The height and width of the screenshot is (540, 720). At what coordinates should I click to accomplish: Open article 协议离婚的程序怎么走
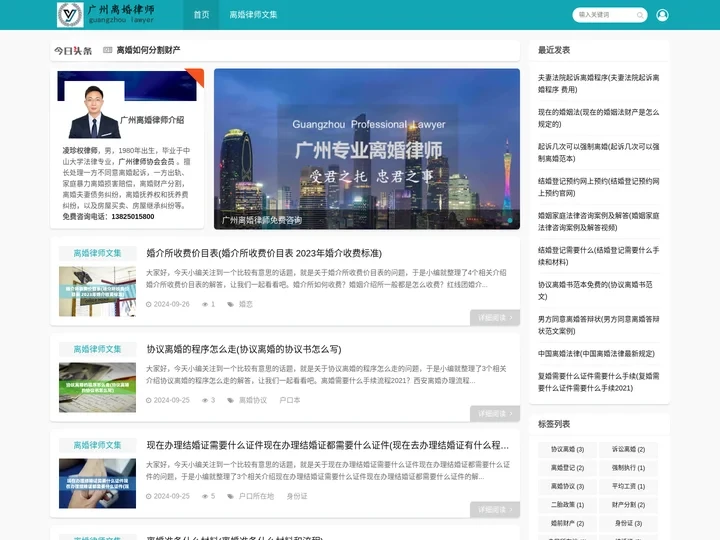[x=244, y=349]
